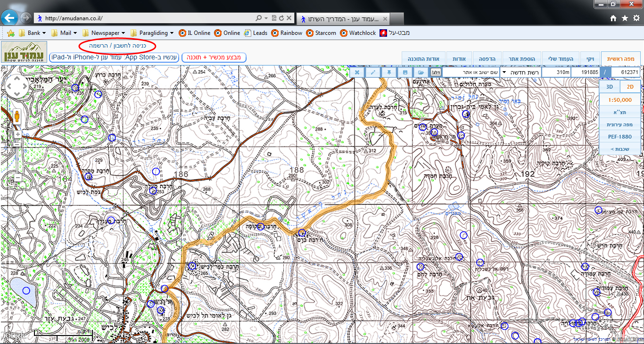Screen dimensions: 644x344
Task: Click the browser Back arrow button
Action: coord(10,18)
